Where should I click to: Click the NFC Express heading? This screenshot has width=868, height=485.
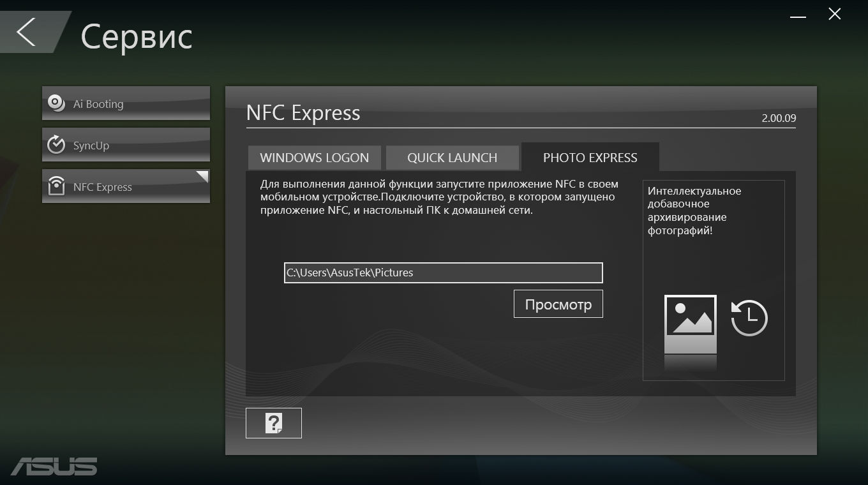coord(303,113)
